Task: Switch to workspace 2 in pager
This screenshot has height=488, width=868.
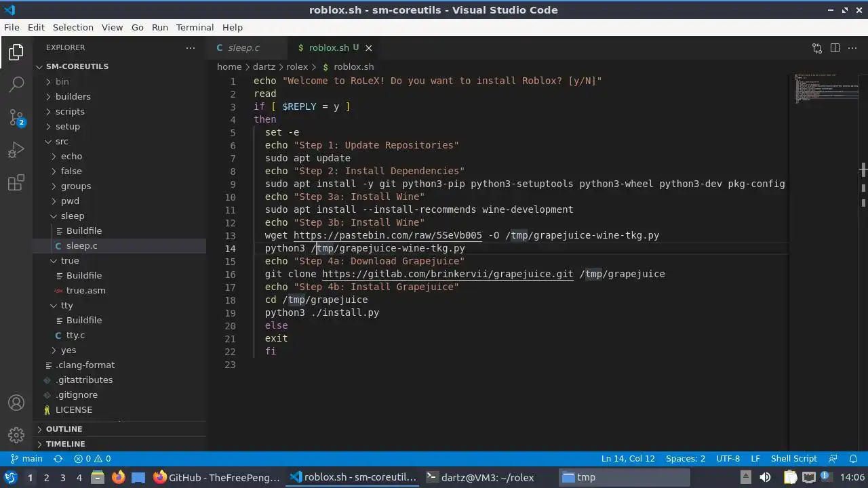Action: pos(46,478)
